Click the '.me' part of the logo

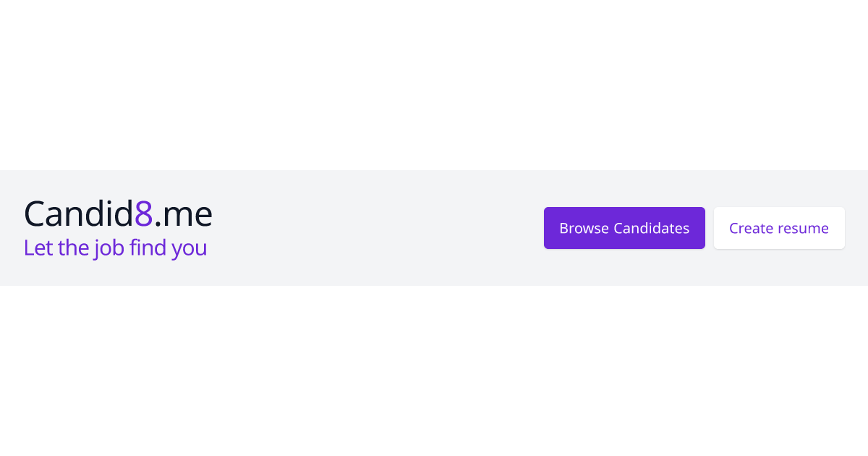pos(183,214)
